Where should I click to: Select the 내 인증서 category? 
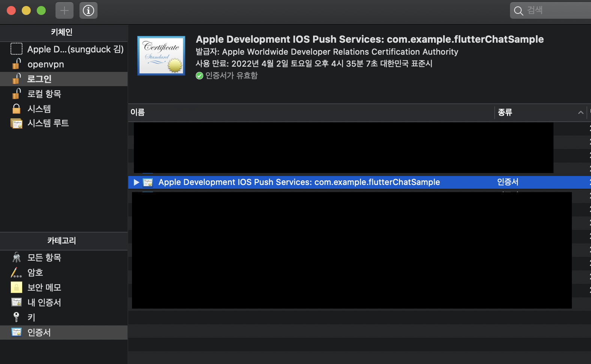(64, 303)
